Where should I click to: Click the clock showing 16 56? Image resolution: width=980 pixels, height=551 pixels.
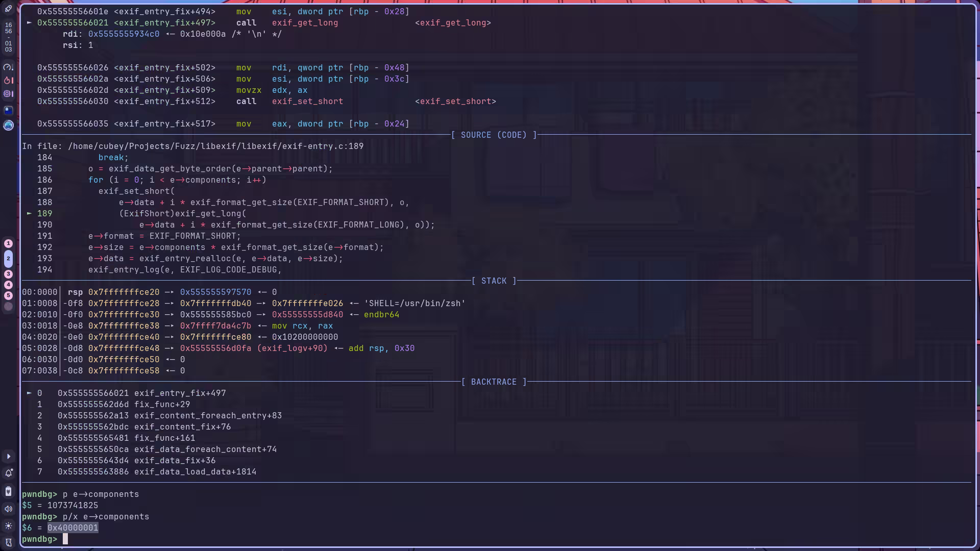point(8,28)
